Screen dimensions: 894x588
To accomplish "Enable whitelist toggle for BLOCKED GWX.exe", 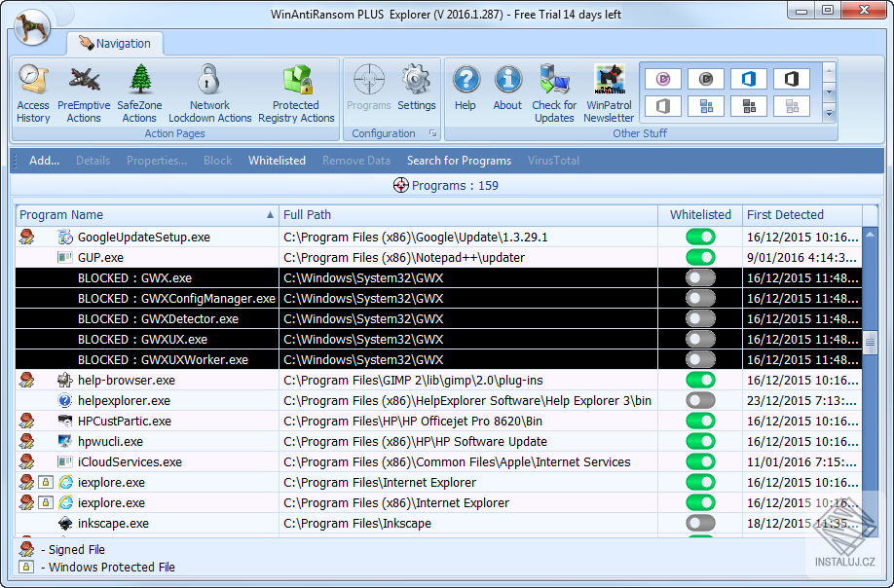I will coord(700,277).
